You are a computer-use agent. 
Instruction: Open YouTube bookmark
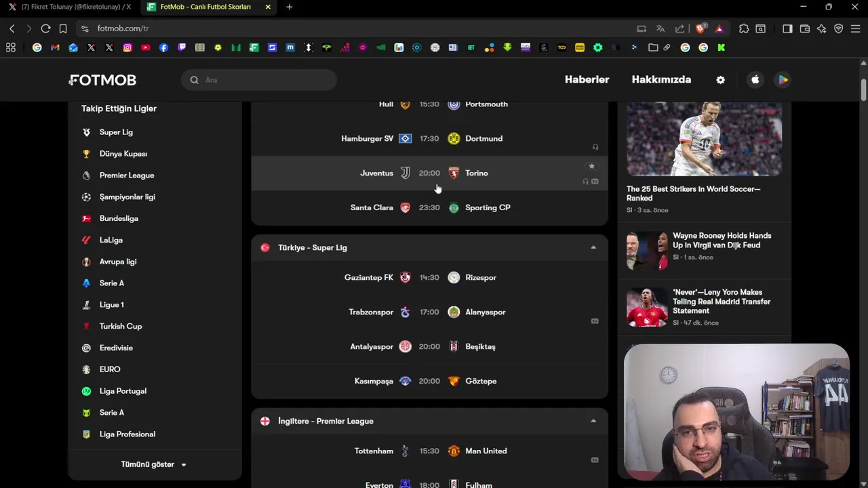(x=146, y=47)
